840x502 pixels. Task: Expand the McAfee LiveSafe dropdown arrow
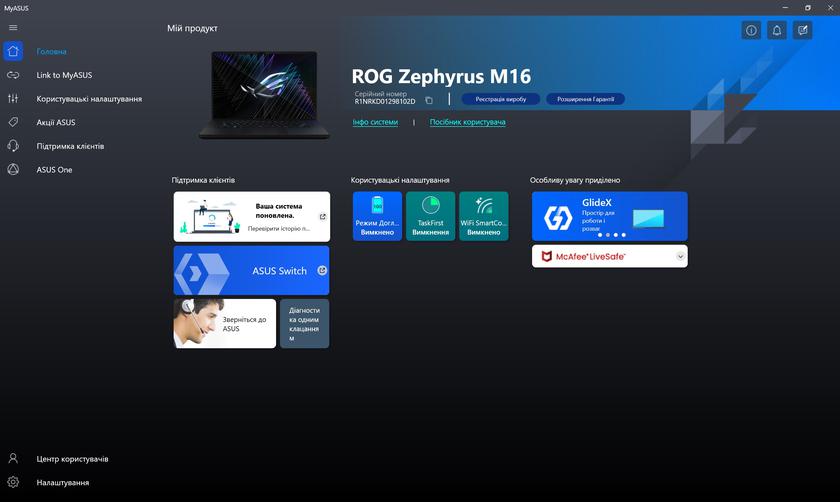pos(680,257)
